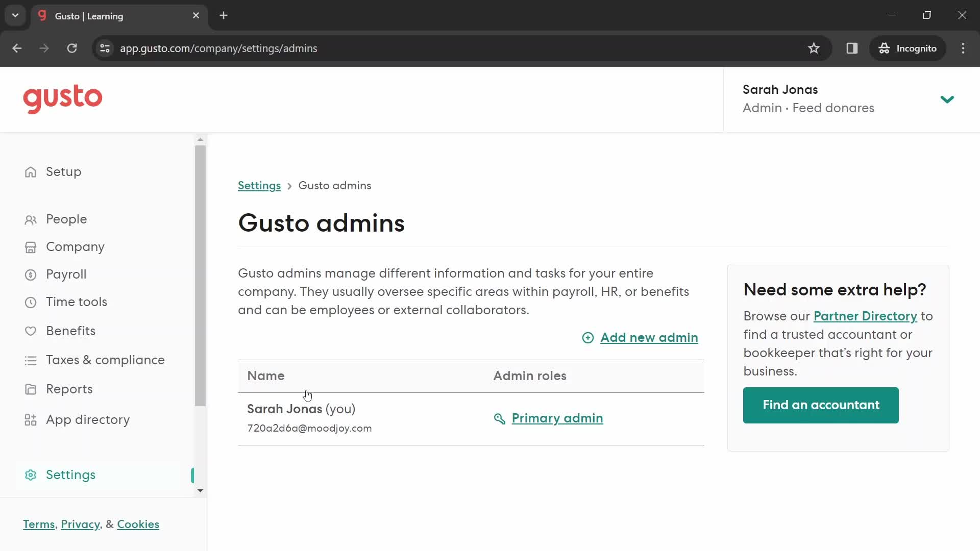Select the Settings menu item
Viewport: 980px width, 551px height.
[70, 475]
